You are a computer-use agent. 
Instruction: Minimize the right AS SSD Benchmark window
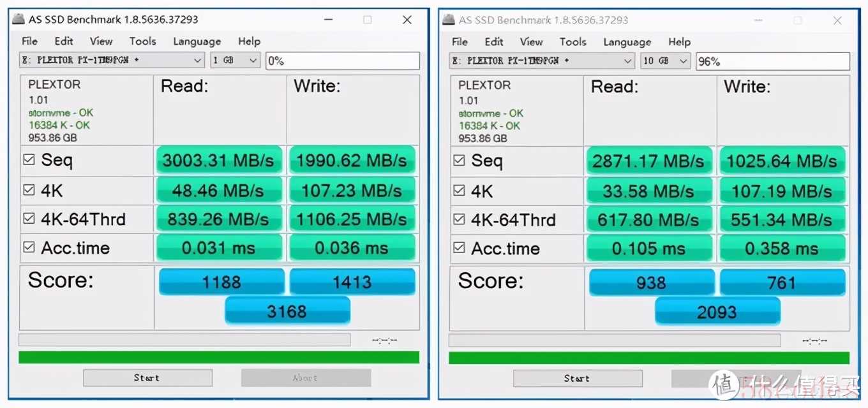[757, 20]
